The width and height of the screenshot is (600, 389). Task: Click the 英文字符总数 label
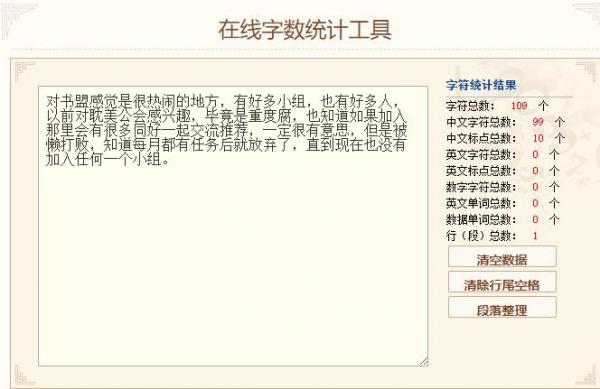[481, 155]
